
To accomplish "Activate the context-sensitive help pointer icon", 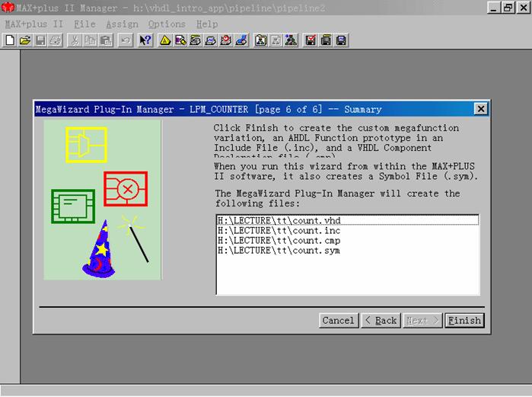I will point(145,40).
